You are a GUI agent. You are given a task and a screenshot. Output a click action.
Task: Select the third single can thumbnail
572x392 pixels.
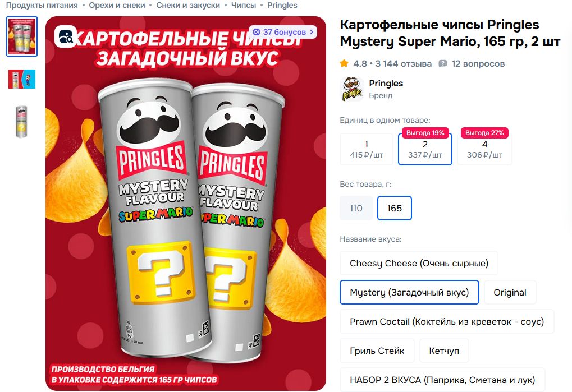pos(21,122)
